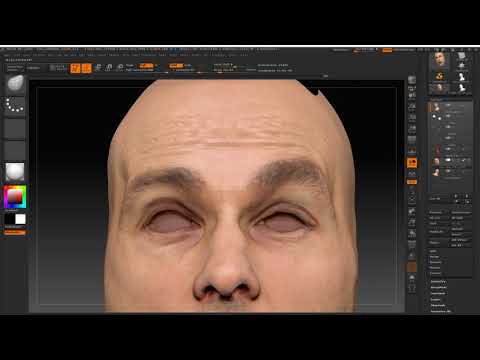The width and height of the screenshot is (480, 360).
Task: Select the white main color swatch
Action: pyautogui.click(x=20, y=219)
